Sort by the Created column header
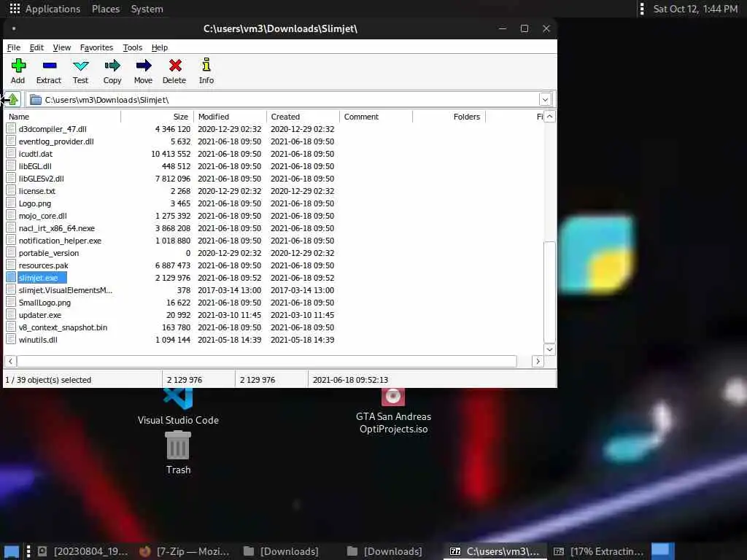 [x=303, y=117]
